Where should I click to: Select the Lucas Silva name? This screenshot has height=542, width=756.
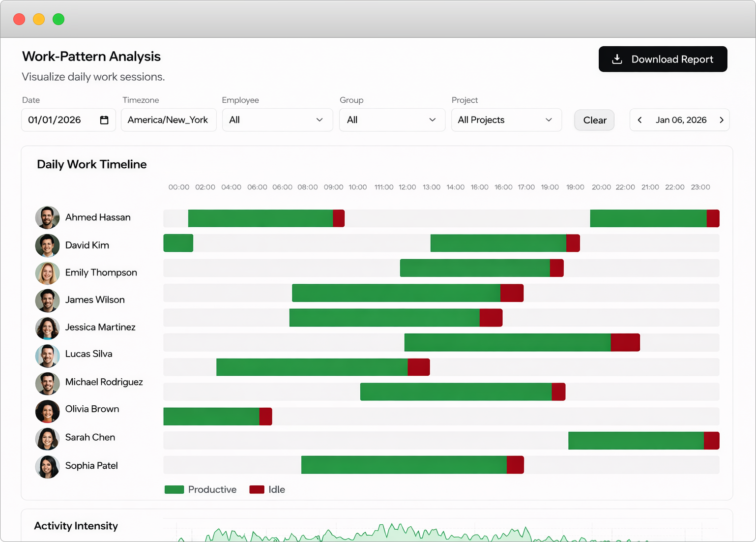pyautogui.click(x=89, y=354)
